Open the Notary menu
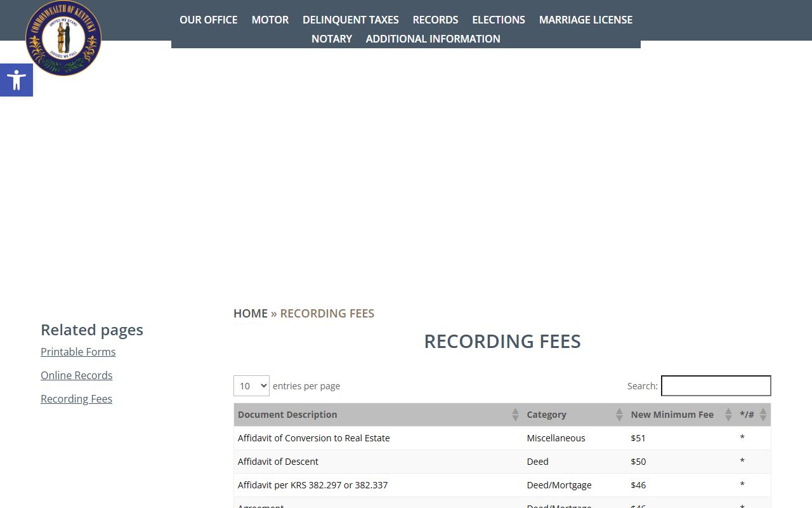The height and width of the screenshot is (508, 812). pos(332,39)
